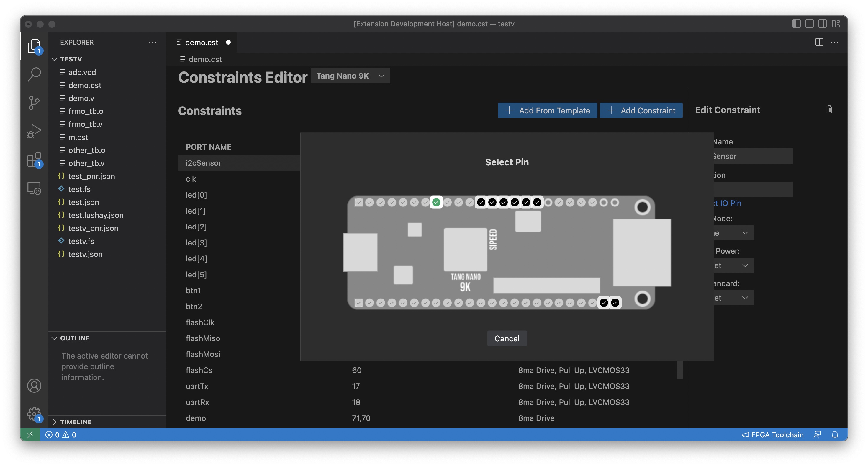868x466 pixels.
Task: Open Remote Explorer icon
Action: (34, 188)
